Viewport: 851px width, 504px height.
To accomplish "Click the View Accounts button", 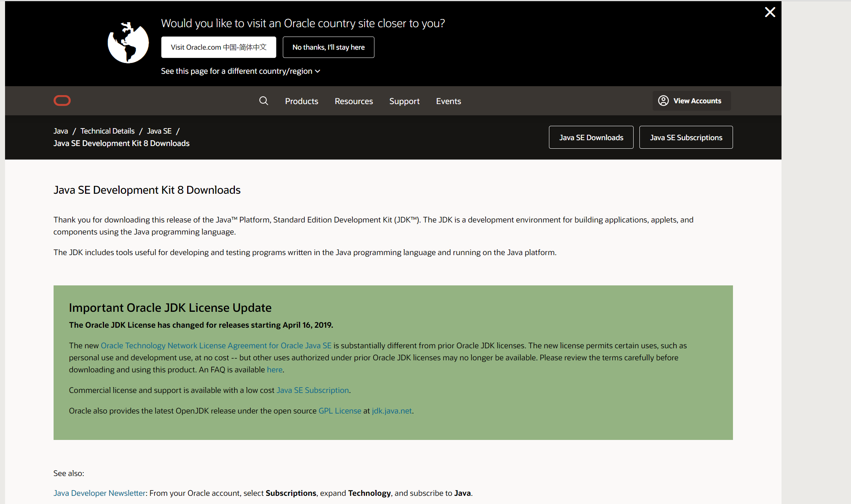I will [692, 101].
